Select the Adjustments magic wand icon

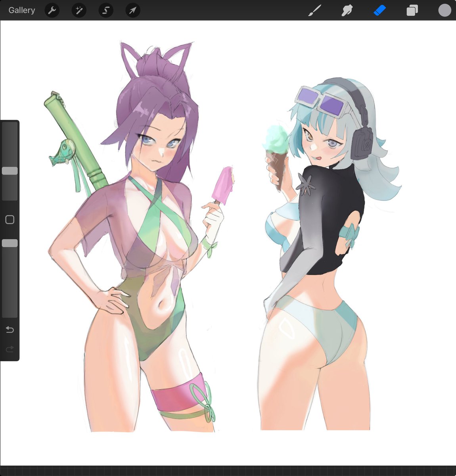pos(79,10)
